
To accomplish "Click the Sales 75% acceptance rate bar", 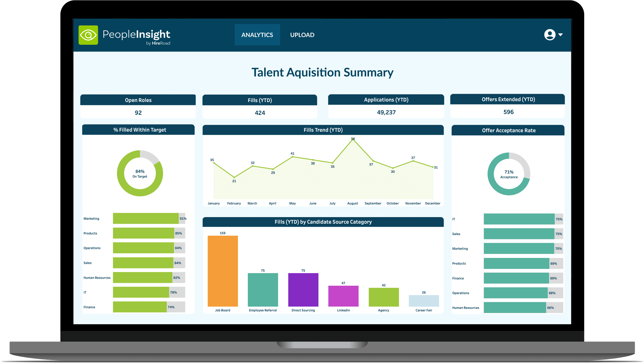I will pyautogui.click(x=519, y=234).
